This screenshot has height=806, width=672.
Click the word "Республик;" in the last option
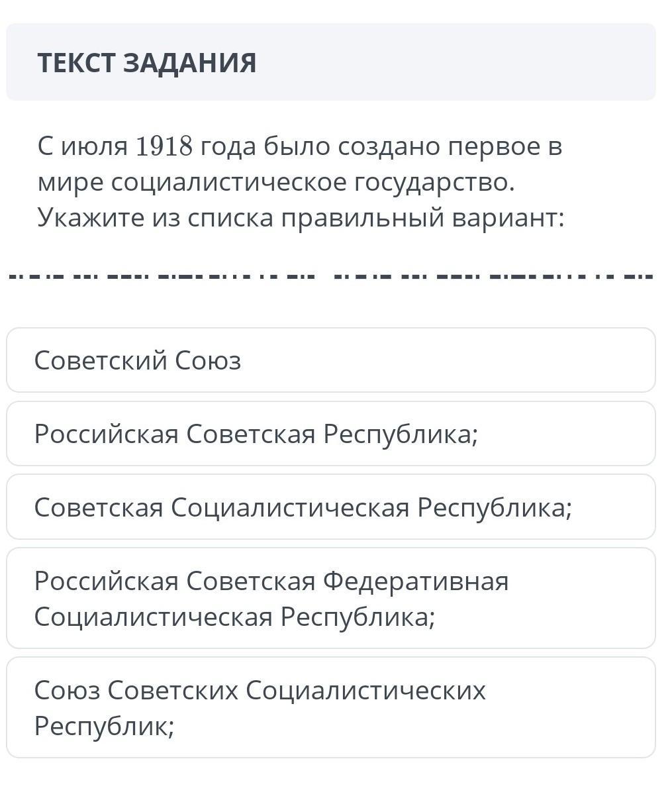point(104,726)
